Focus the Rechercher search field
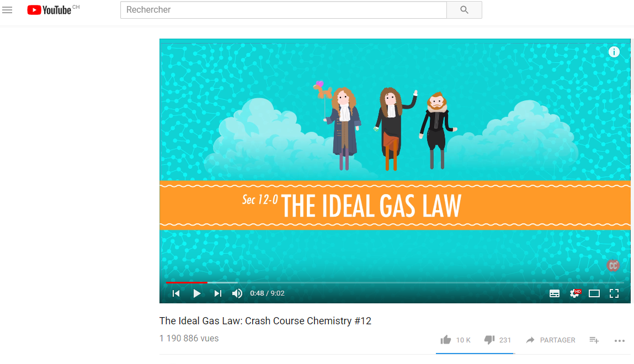 284,10
